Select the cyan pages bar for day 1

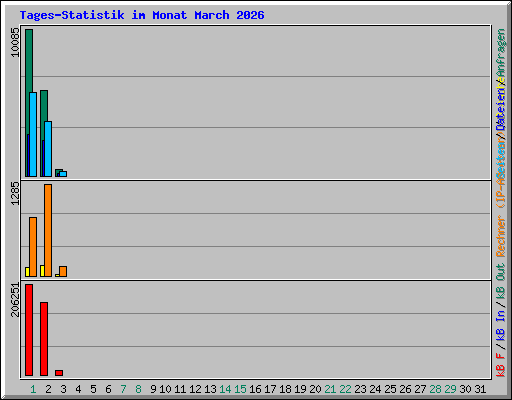(x=33, y=134)
